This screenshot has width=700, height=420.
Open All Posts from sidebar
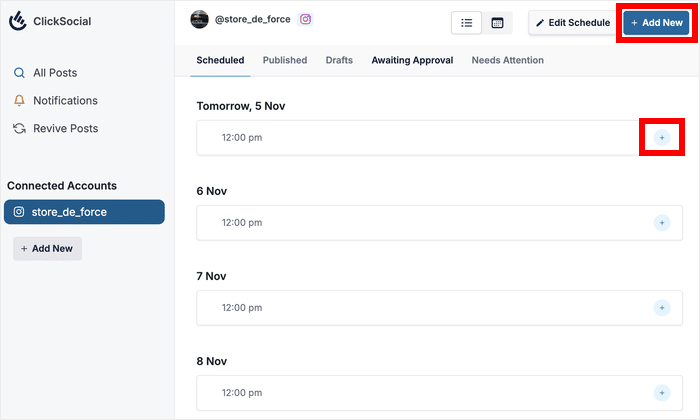pos(54,73)
